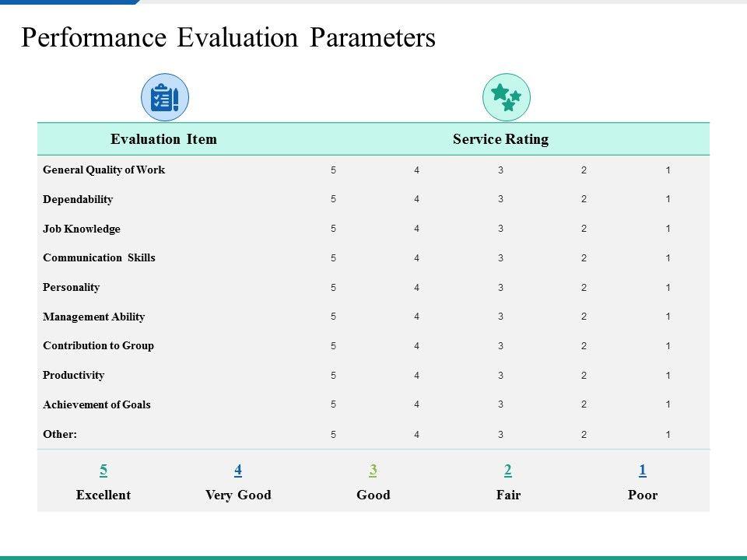The image size is (747, 560).
Task: Choose rating 4 for Achievement of Goals
Action: pos(417,404)
